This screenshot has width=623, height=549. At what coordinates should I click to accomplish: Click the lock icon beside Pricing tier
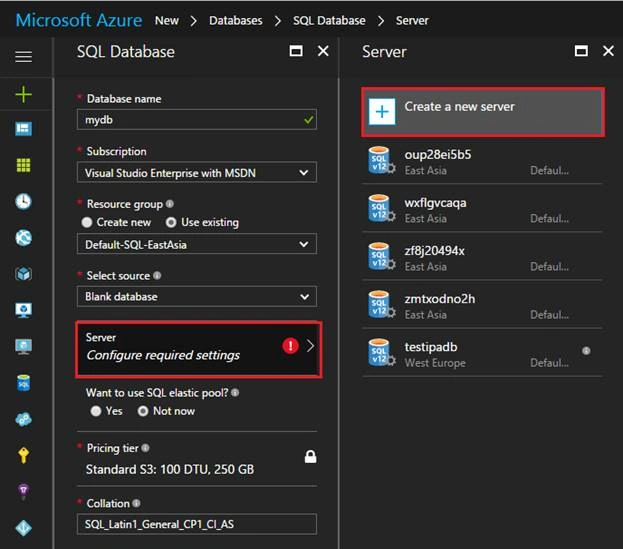pos(310,456)
